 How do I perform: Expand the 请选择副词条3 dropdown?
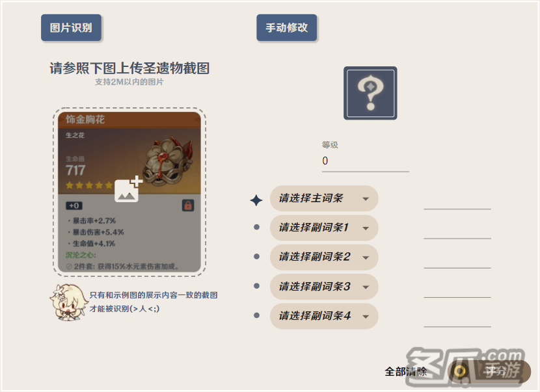[x=324, y=287]
